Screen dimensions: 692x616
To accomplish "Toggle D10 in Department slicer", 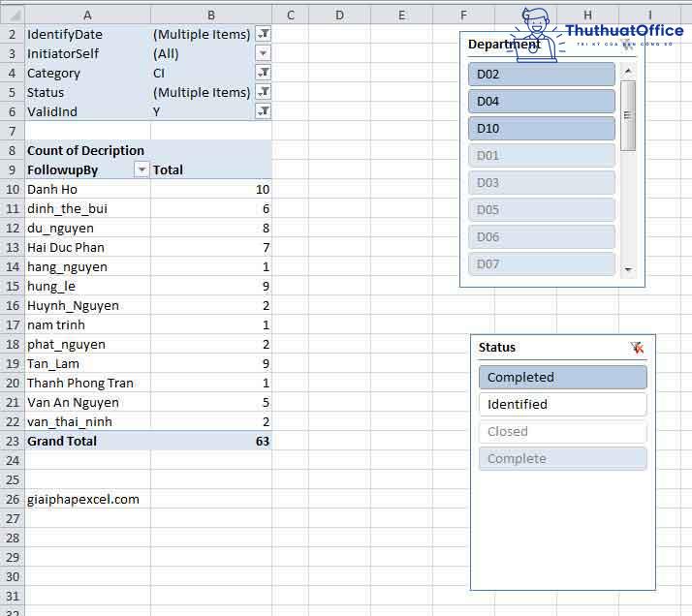I will click(x=542, y=128).
